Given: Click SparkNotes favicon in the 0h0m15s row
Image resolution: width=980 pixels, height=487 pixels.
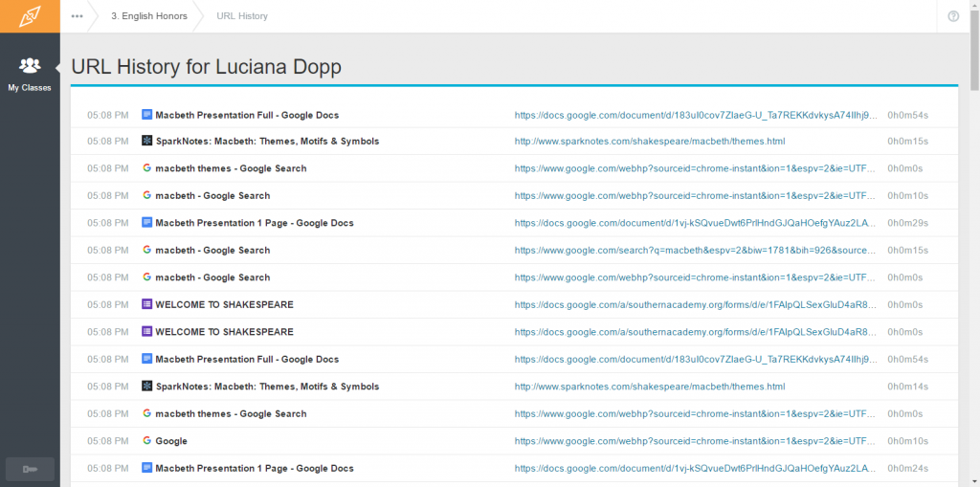Looking at the screenshot, I should pyautogui.click(x=146, y=142).
